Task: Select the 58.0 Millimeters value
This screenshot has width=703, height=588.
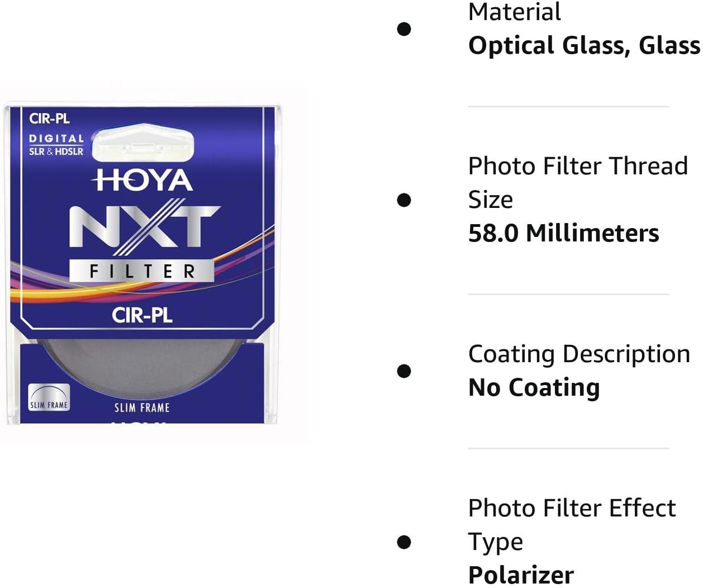Action: click(x=563, y=233)
